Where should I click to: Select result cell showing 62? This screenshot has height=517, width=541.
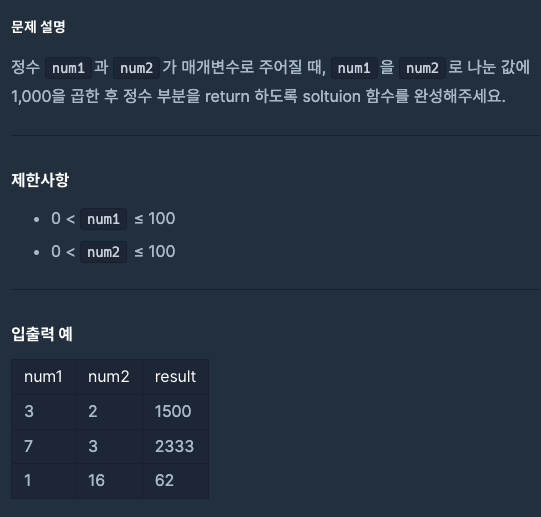point(175,480)
